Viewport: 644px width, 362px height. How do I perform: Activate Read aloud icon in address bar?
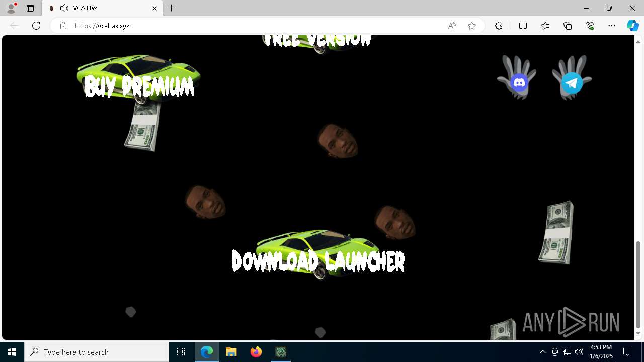(x=452, y=26)
